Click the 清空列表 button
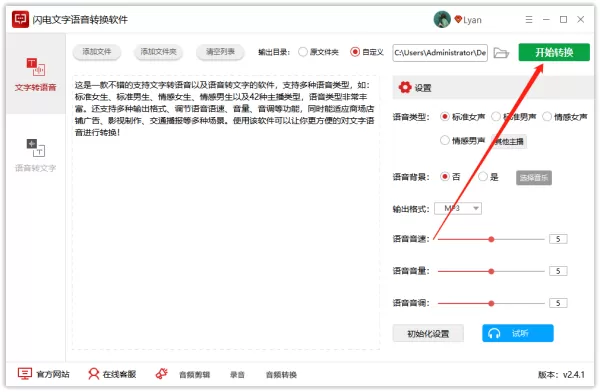Screen dimensions: 600x392 [220, 52]
